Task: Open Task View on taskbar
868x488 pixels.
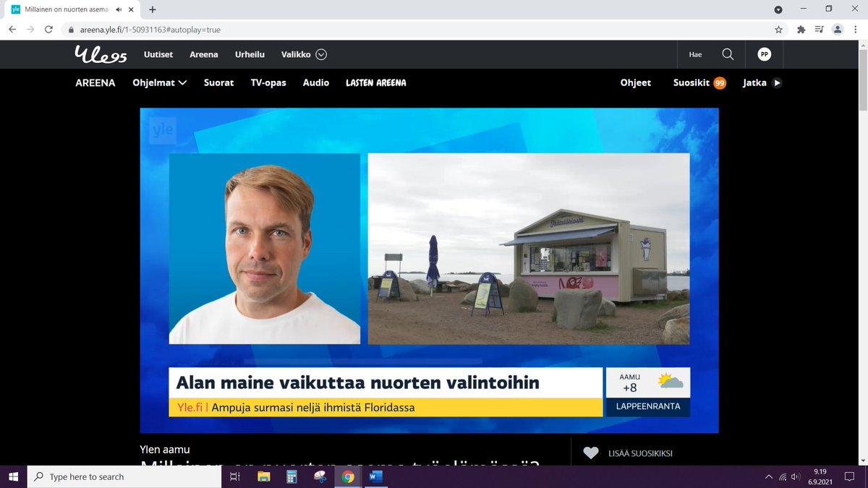Action: (234, 476)
